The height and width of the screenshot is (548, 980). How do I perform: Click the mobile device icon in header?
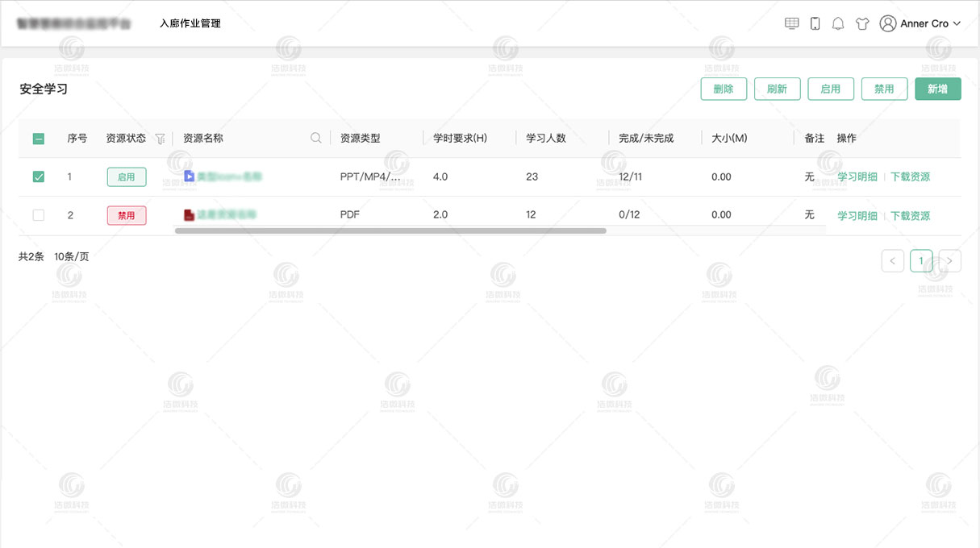(815, 23)
